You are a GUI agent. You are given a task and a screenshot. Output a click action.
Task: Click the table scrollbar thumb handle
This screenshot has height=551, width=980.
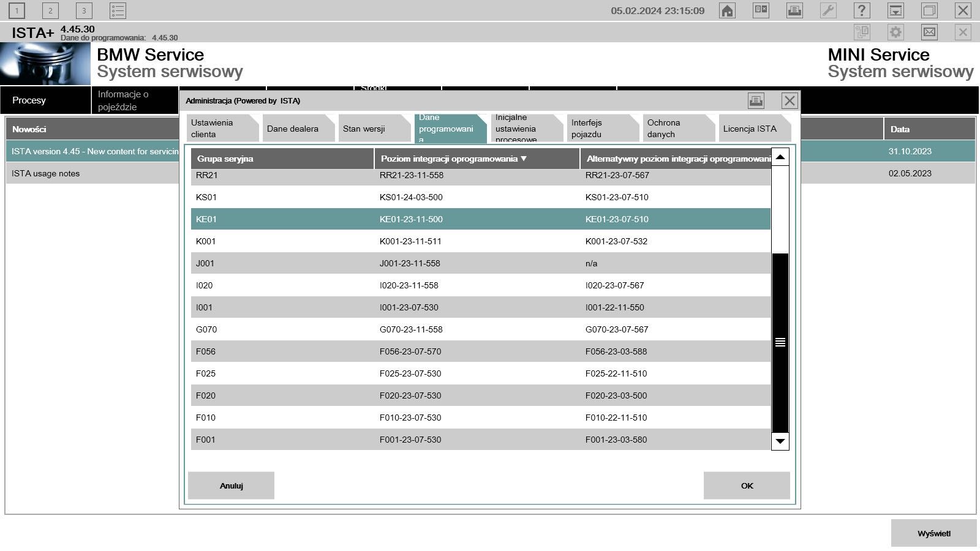tap(780, 342)
